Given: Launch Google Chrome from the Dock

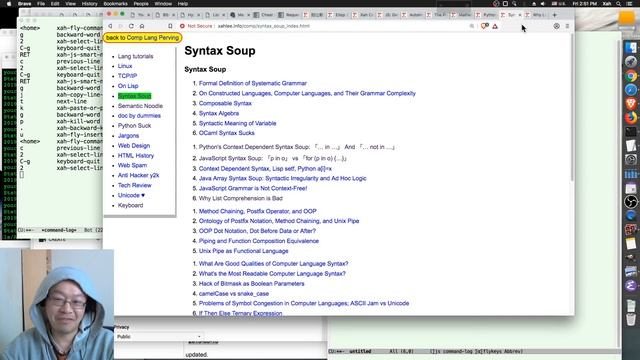Looking at the screenshot, I should pos(631,76).
